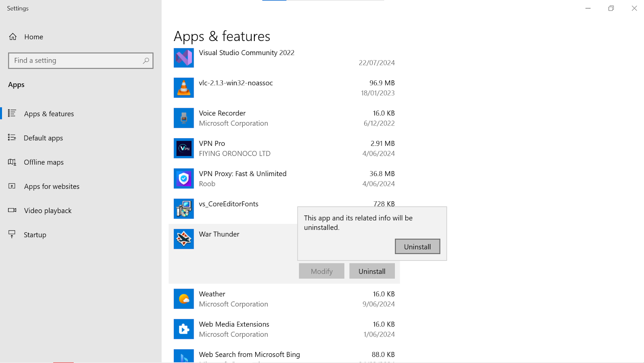Viewport: 644px width, 363px height.
Task: Restore down the Settings window
Action: pos(611,8)
